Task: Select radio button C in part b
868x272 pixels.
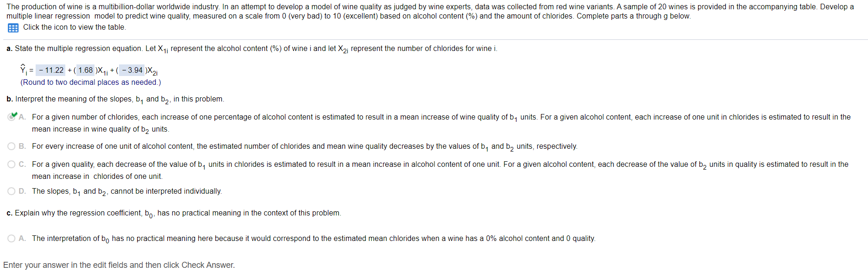Action: coord(11,164)
